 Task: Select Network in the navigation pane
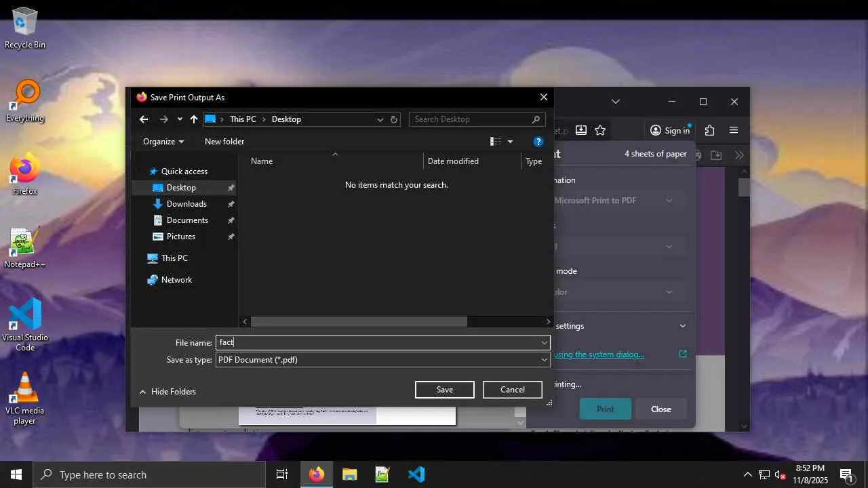click(176, 280)
